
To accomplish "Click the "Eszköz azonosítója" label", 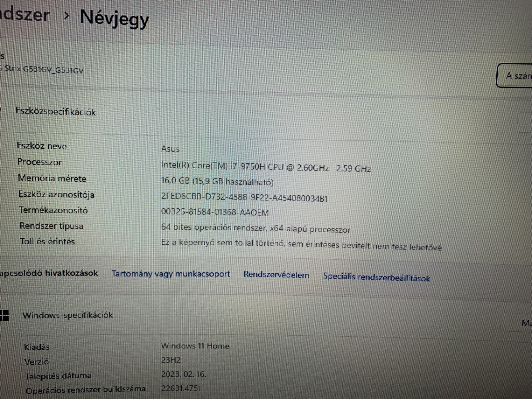I will point(56,194).
